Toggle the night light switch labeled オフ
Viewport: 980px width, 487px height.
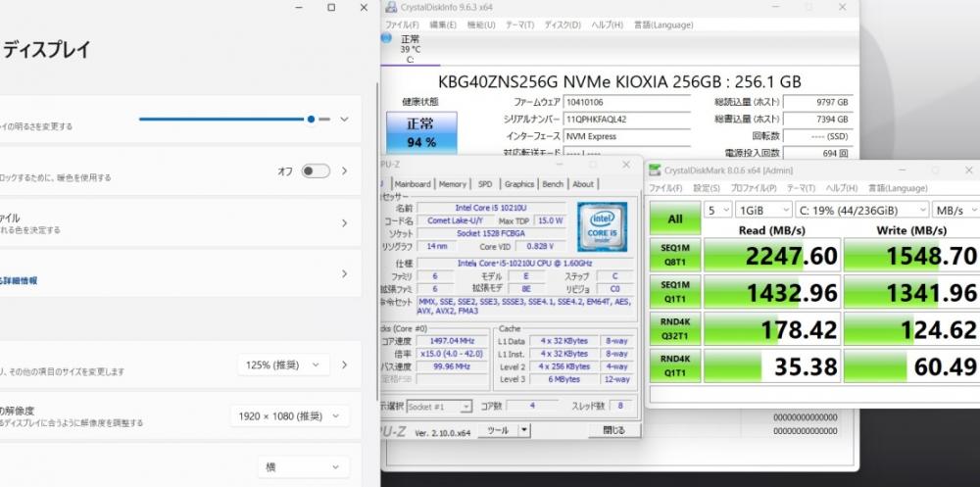tap(316, 171)
